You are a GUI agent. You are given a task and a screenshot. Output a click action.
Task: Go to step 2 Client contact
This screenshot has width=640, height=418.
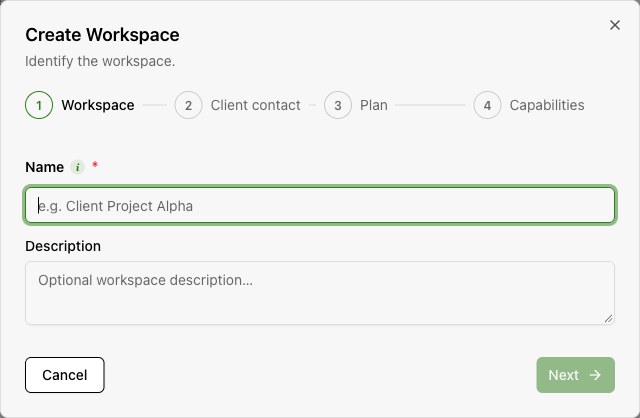click(238, 105)
